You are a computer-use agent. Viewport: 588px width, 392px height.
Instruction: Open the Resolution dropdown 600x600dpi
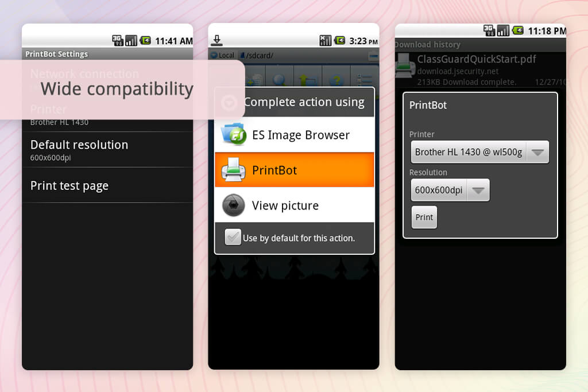point(450,190)
